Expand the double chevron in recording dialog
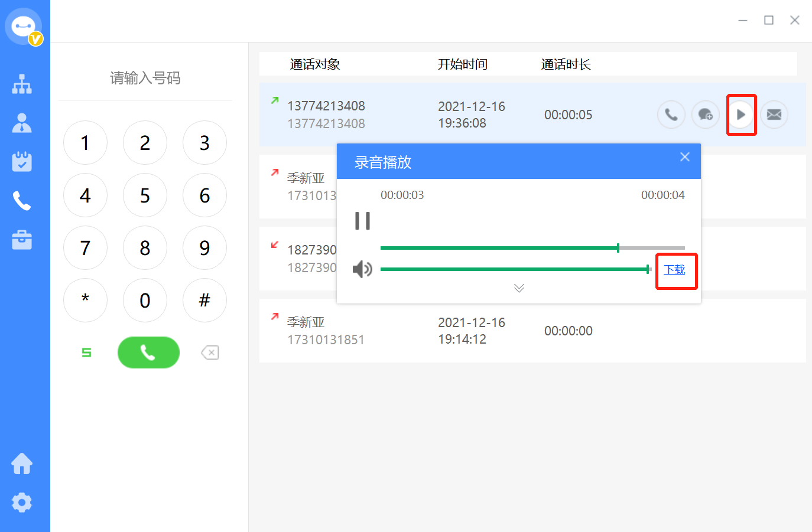Screen dimensions: 812x532 (519, 288)
